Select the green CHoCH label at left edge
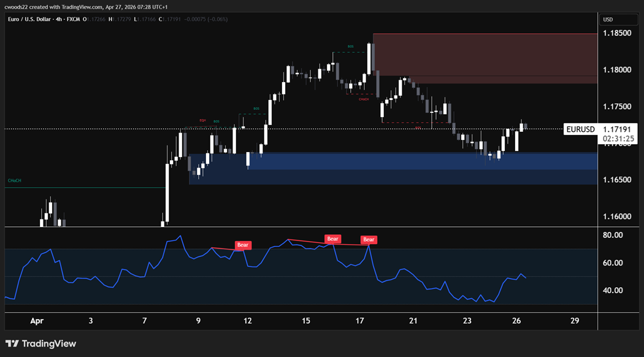This screenshot has width=644, height=357. [14, 181]
